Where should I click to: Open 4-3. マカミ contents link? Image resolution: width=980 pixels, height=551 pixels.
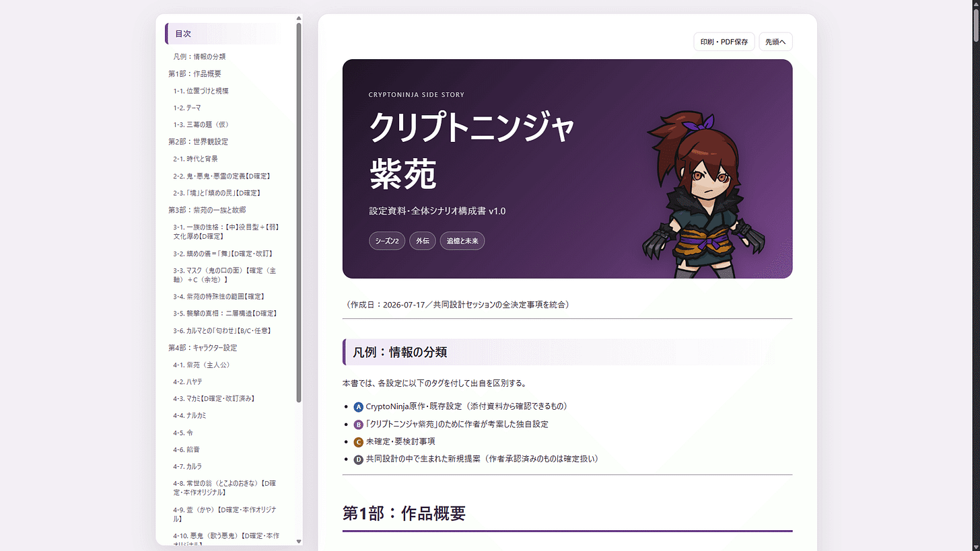tap(213, 398)
